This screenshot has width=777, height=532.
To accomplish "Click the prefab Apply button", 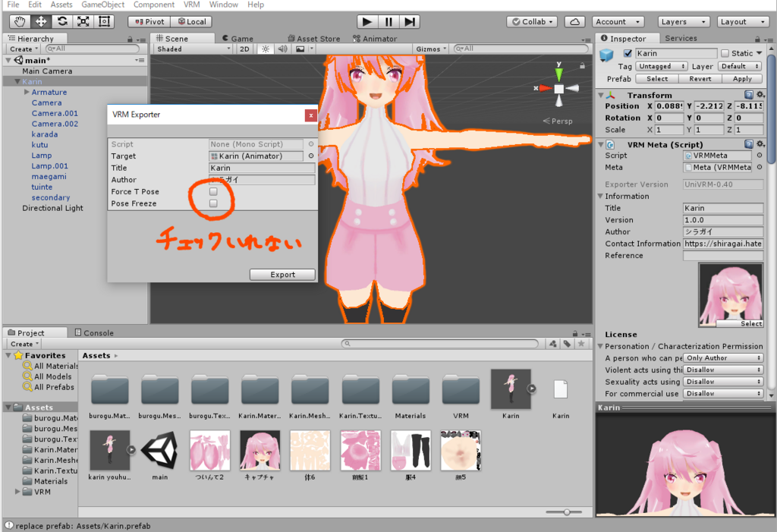I will [x=742, y=79].
